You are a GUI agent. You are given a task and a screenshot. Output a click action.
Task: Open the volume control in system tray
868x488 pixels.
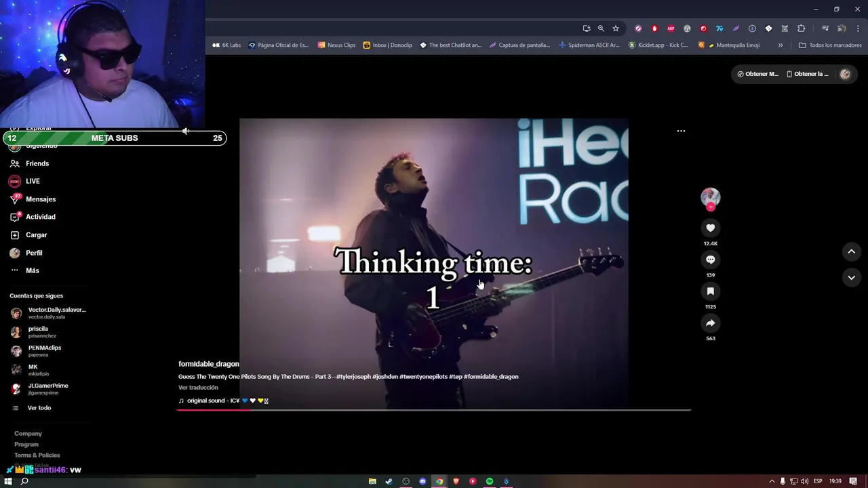(x=804, y=481)
